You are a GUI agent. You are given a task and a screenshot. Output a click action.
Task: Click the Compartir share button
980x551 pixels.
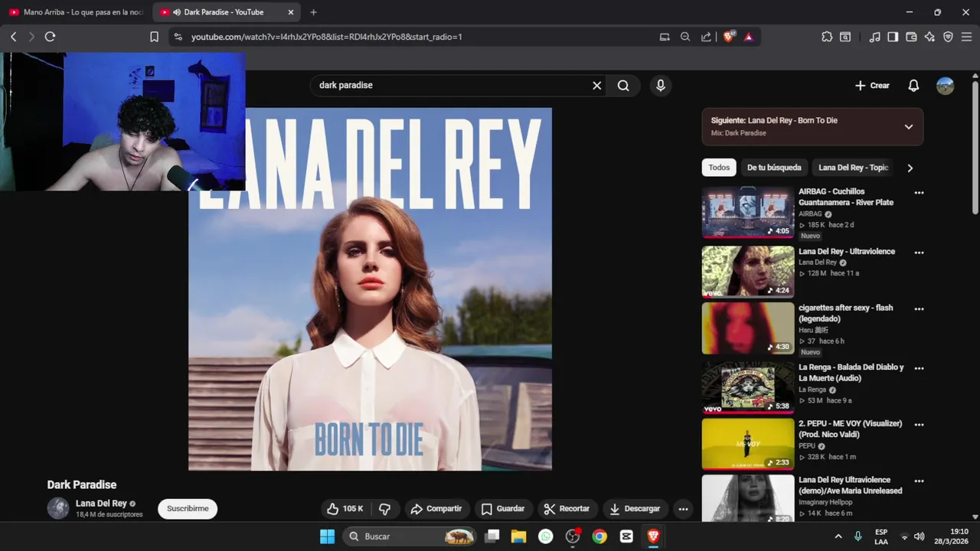(x=436, y=509)
